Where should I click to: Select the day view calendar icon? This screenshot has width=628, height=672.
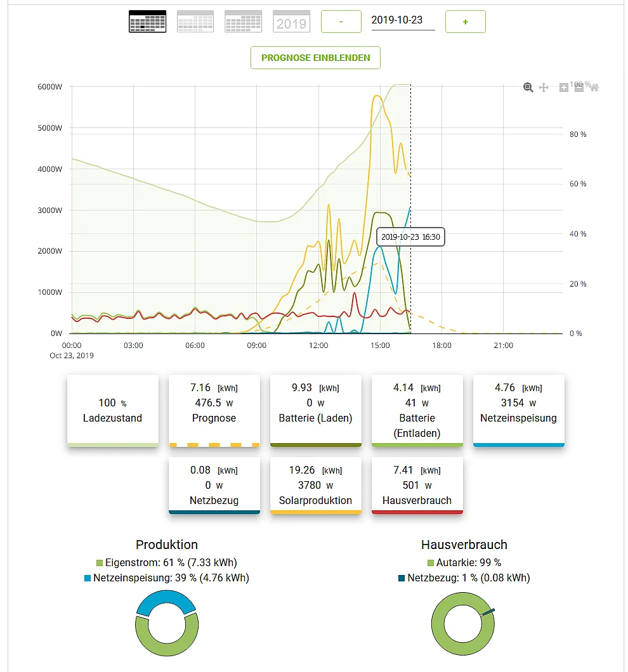(147, 22)
